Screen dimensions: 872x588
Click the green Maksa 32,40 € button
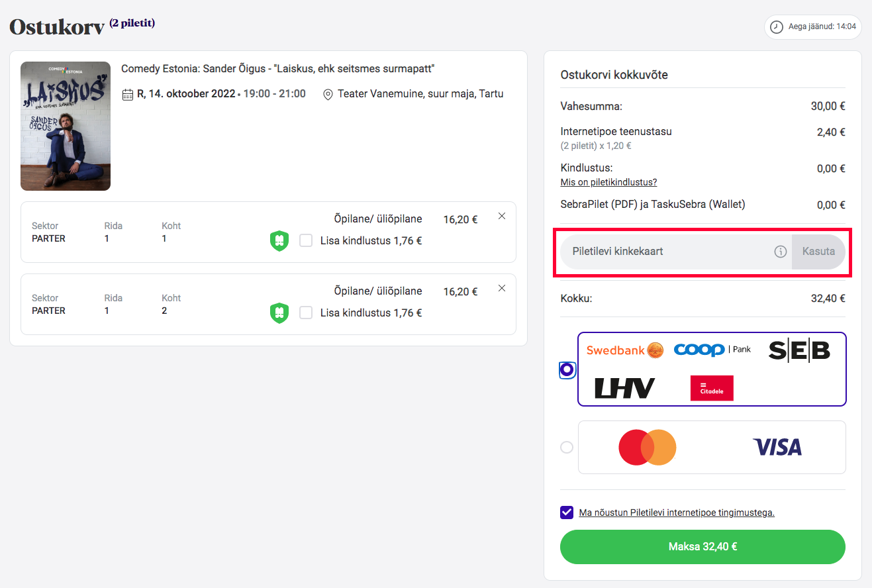tap(702, 547)
